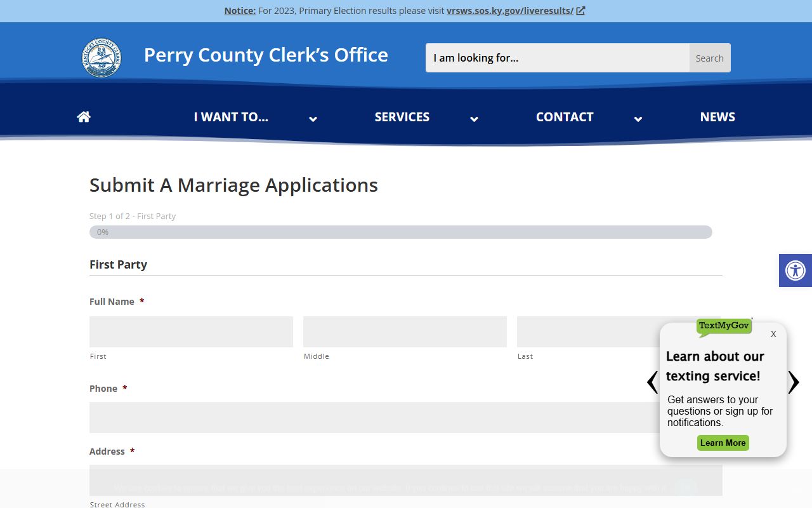Click the Middle name field
Viewport: 812px width, 508px height.
click(405, 331)
